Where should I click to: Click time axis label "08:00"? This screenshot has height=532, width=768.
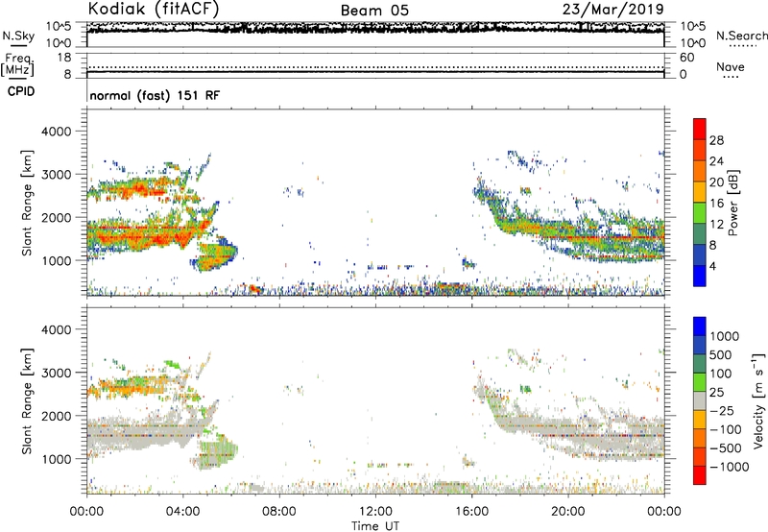point(278,512)
